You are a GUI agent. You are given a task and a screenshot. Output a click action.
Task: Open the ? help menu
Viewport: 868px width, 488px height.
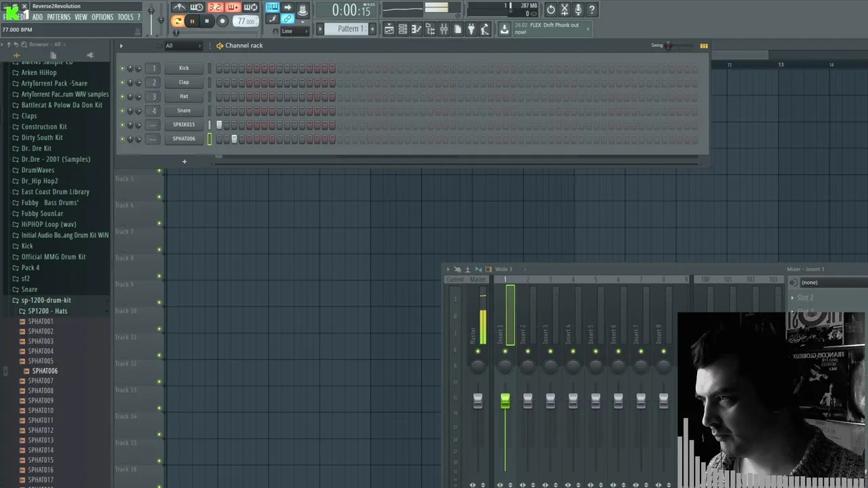pos(138,17)
